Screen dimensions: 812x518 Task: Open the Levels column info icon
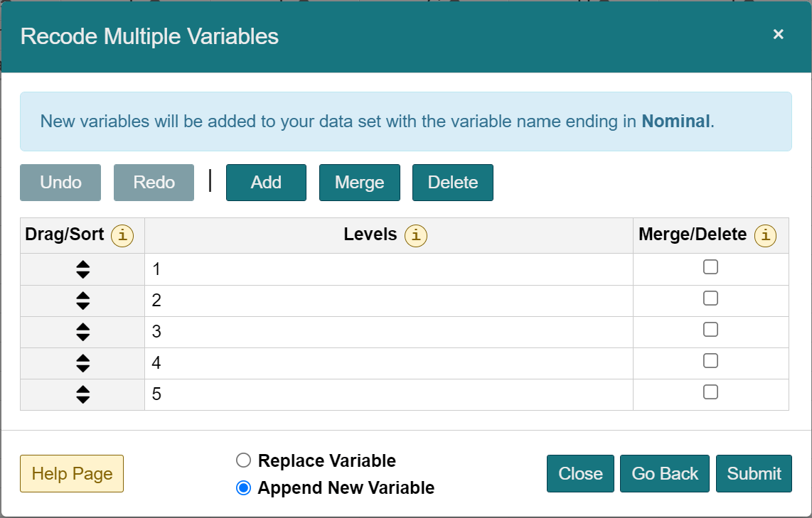pos(415,234)
